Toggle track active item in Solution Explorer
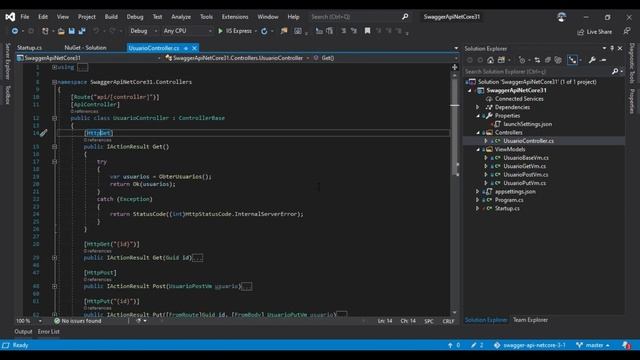 tap(573, 60)
